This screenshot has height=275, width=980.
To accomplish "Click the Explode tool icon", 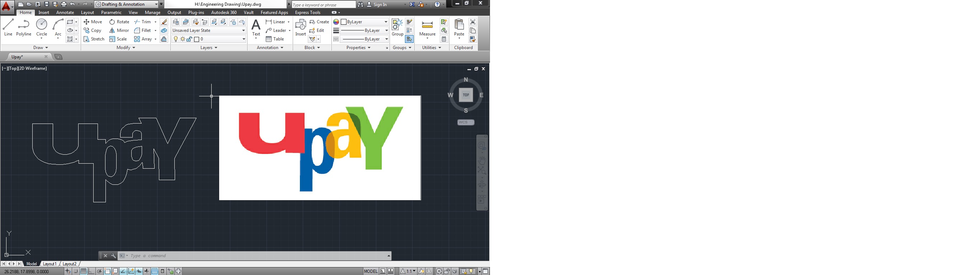I will 164,30.
